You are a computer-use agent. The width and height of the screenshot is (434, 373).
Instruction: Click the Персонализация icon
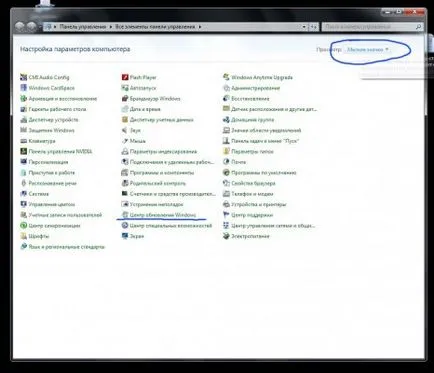[x=23, y=162]
